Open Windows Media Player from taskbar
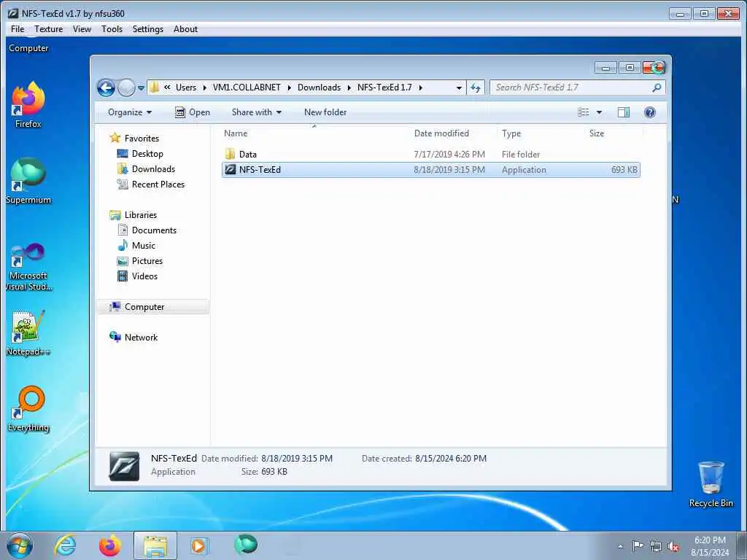Screen dimensions: 747x560 [198, 545]
